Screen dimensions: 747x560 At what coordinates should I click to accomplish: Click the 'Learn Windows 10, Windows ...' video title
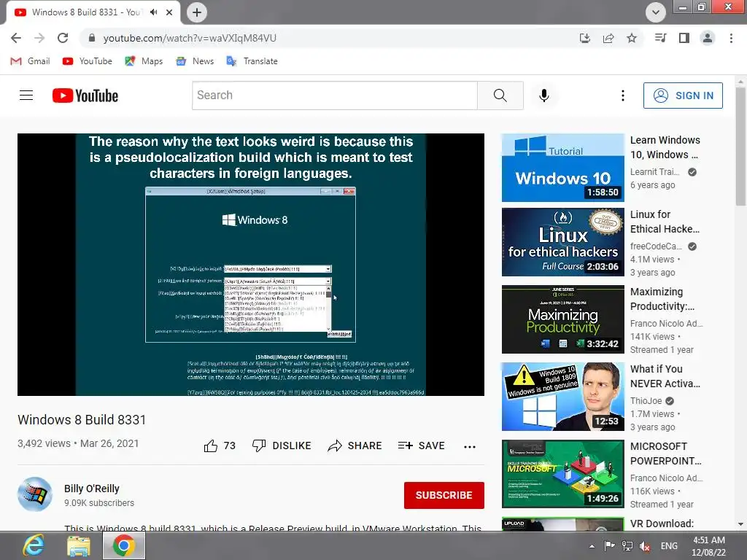[x=665, y=147]
